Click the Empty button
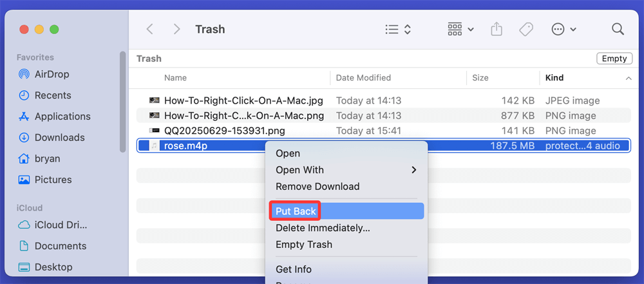The image size is (644, 284). click(x=614, y=59)
